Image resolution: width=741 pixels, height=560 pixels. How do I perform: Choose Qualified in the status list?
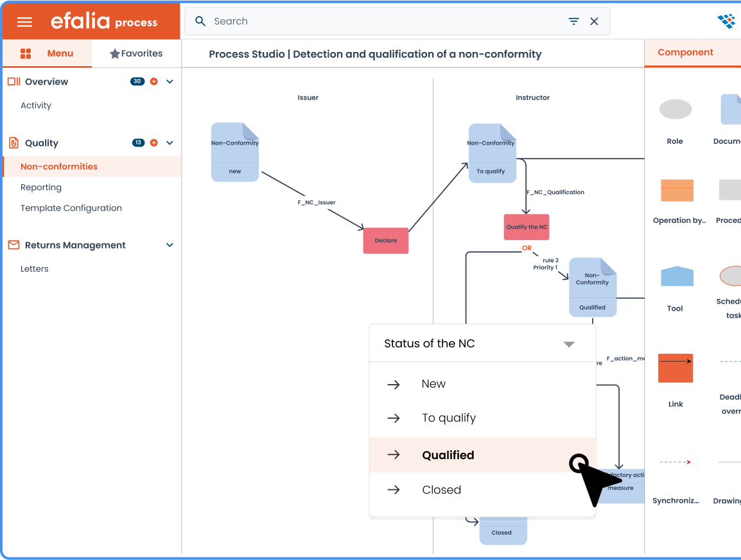point(482,455)
